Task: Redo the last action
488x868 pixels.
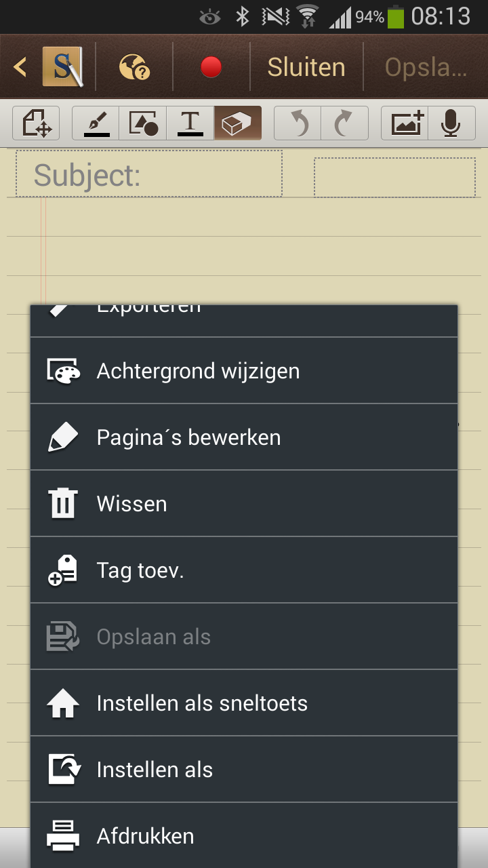Action: [345, 123]
